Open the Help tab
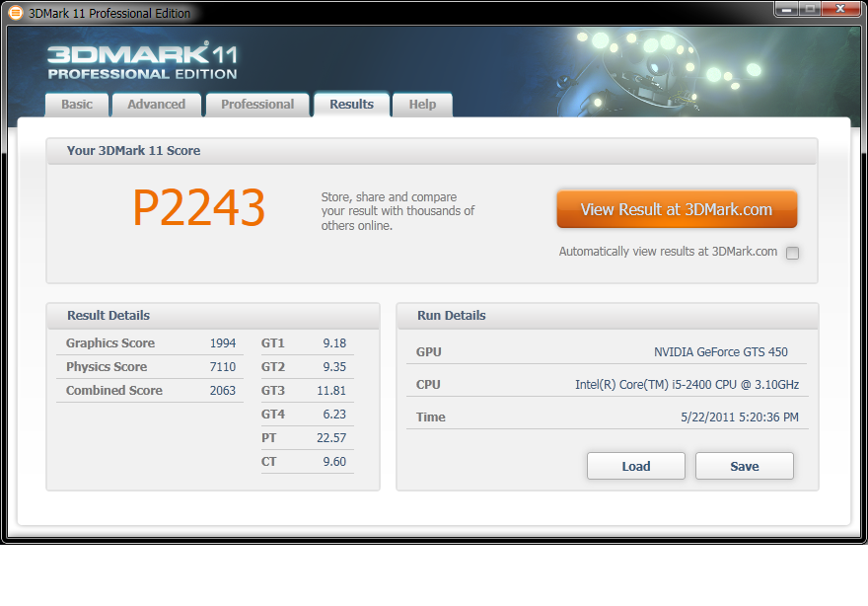 (422, 105)
